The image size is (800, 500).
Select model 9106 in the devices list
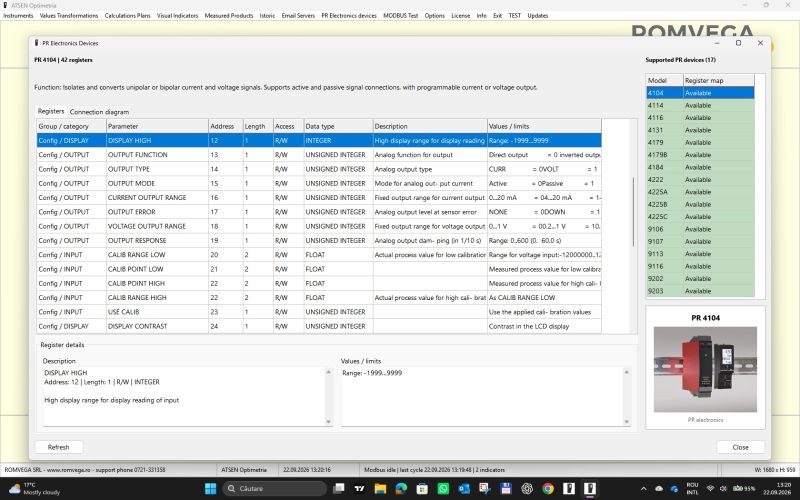pos(700,229)
